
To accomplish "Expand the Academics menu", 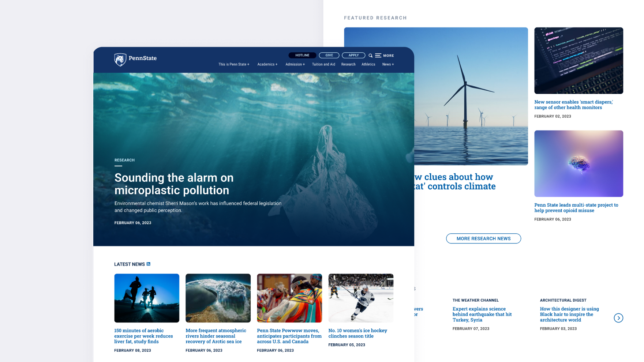I will 267,64.
